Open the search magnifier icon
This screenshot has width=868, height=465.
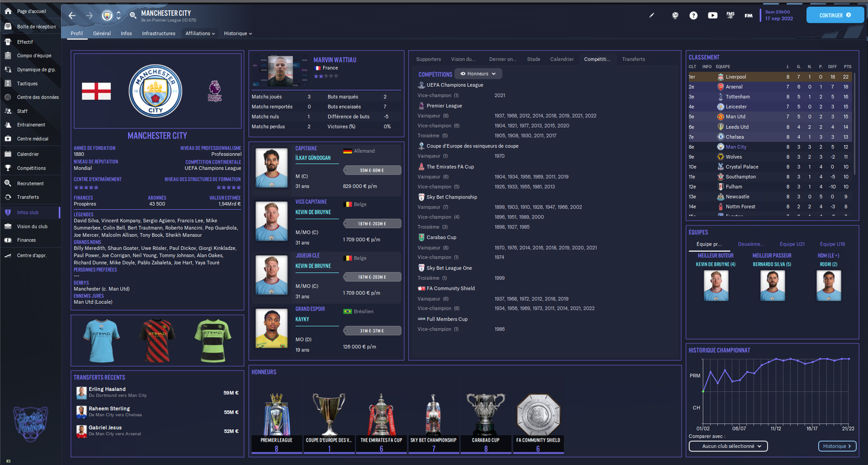[133, 16]
